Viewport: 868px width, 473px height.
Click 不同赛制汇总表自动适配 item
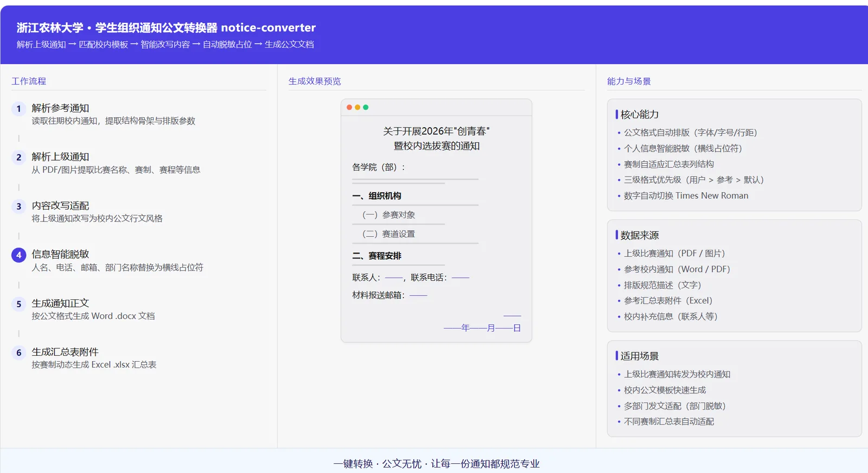click(x=668, y=421)
